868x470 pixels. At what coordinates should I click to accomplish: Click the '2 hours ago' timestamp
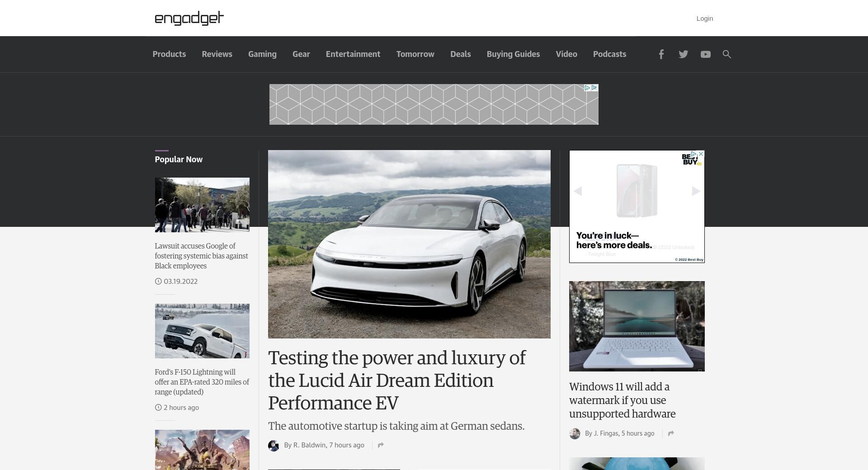pyautogui.click(x=181, y=407)
